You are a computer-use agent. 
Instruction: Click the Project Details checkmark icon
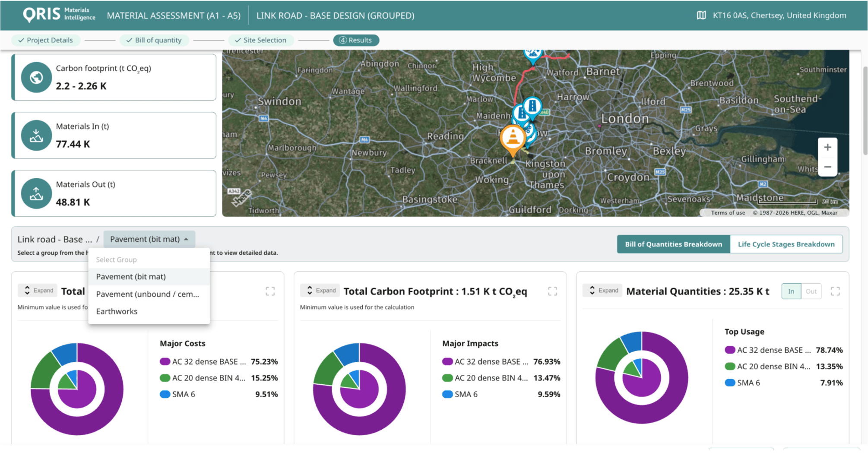click(x=21, y=40)
